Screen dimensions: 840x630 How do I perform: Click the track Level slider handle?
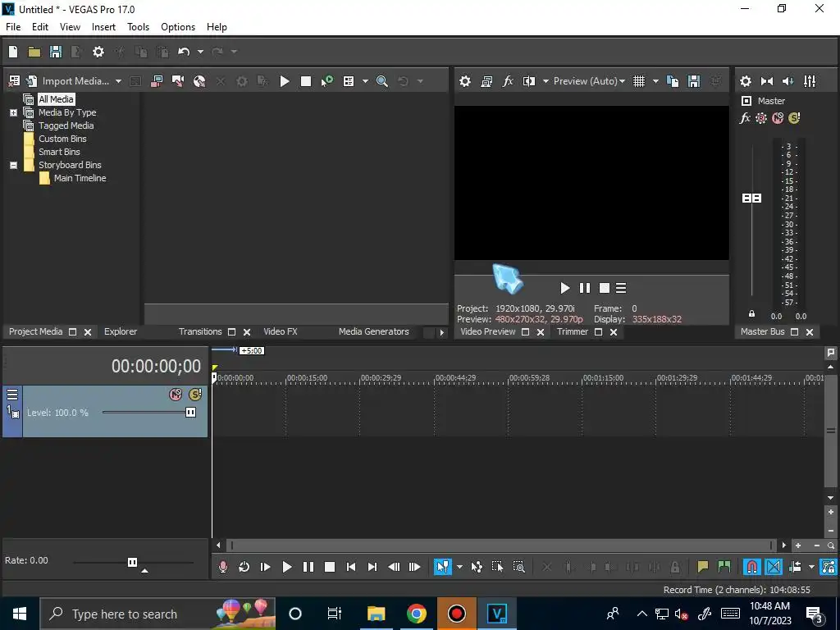pyautogui.click(x=190, y=413)
